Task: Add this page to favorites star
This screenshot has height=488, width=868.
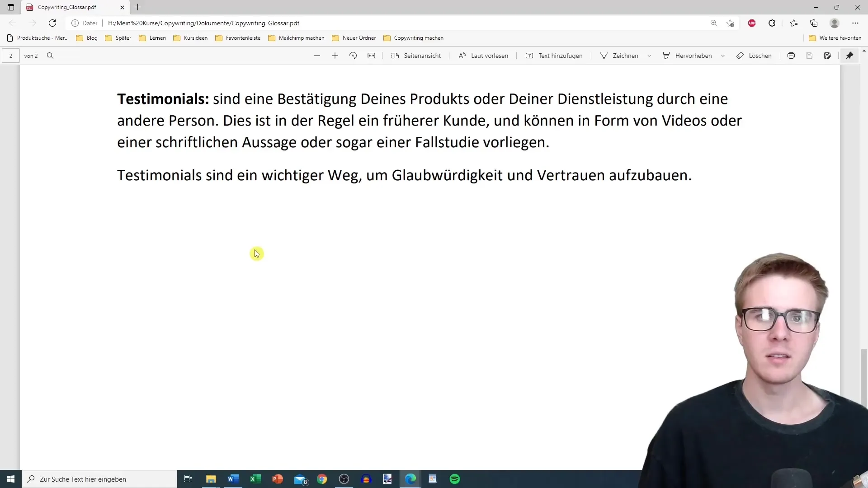Action: pos(730,23)
